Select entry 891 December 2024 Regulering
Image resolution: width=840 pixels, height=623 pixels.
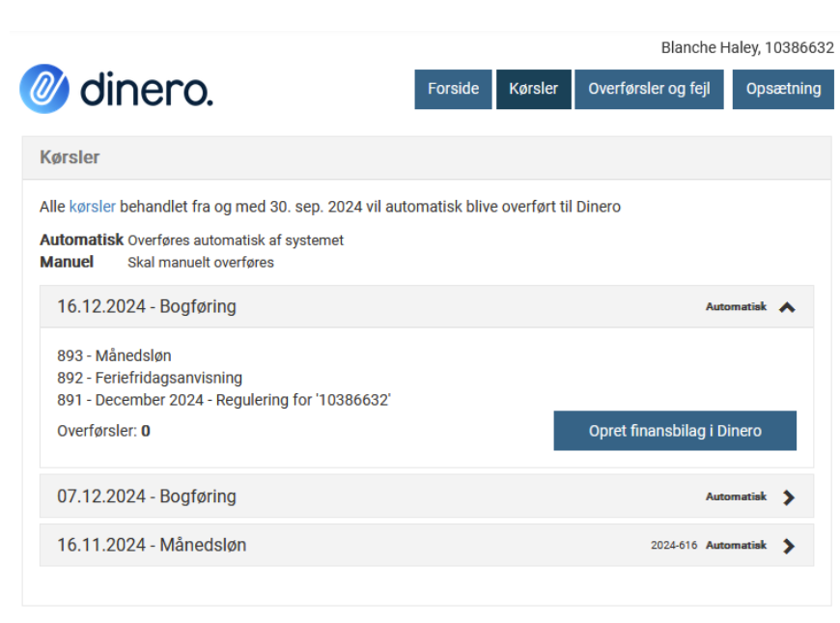tap(223, 399)
